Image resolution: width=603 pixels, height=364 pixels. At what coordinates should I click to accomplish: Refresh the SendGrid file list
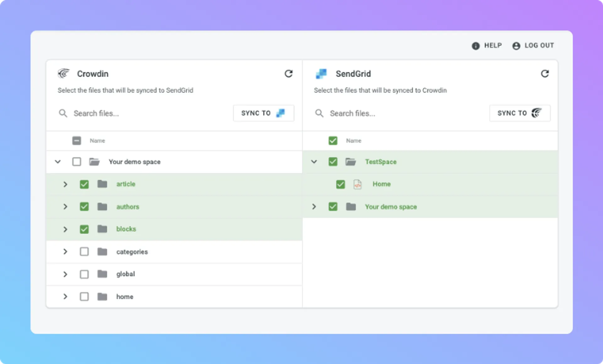tap(545, 73)
